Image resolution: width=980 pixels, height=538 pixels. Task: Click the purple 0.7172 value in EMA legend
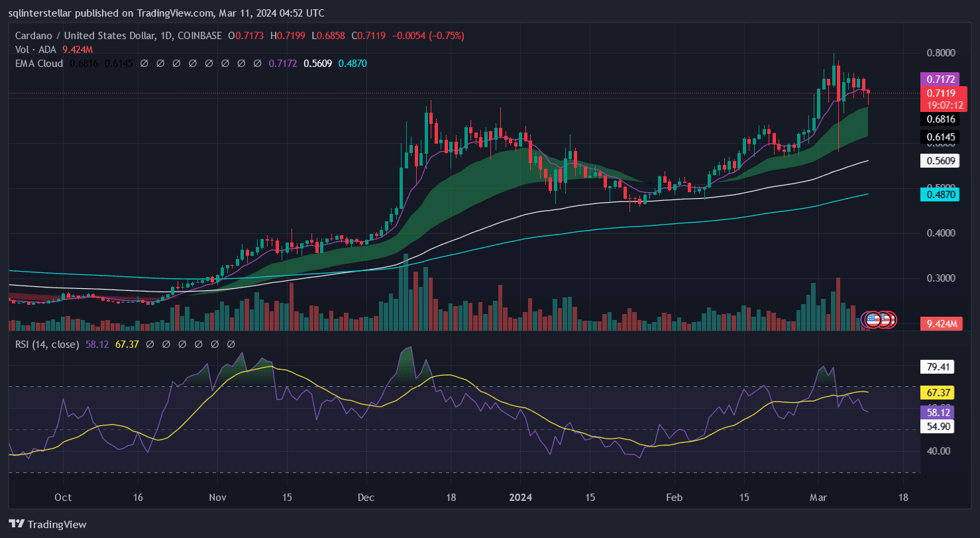point(283,64)
